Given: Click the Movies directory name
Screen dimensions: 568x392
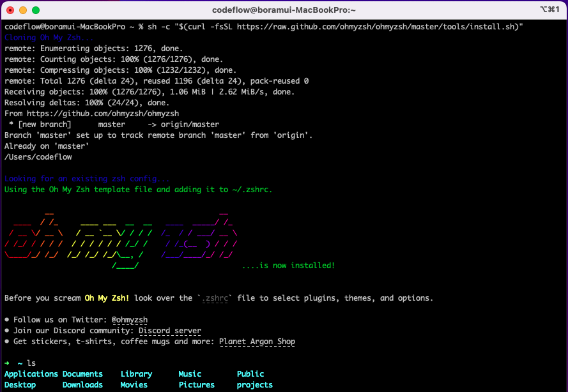Looking at the screenshot, I should coord(134,385).
